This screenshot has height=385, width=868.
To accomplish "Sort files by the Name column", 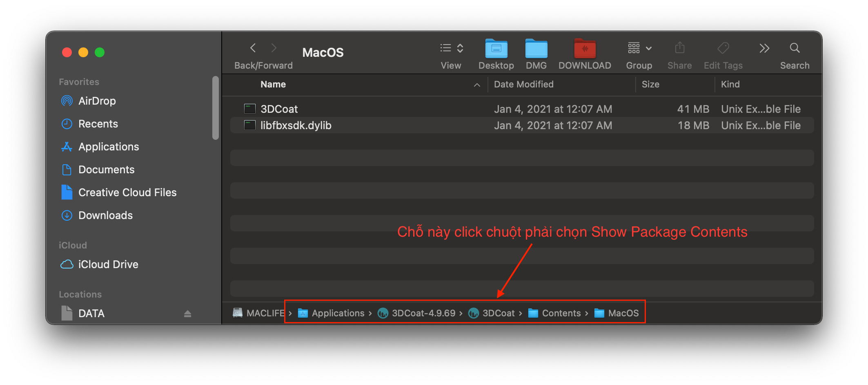I will [273, 84].
